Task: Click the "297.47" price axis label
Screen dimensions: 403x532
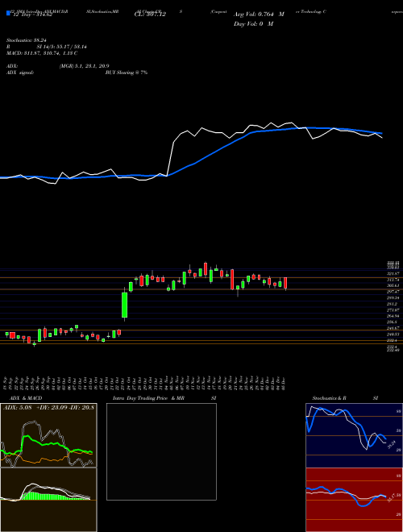Action: (x=393, y=292)
